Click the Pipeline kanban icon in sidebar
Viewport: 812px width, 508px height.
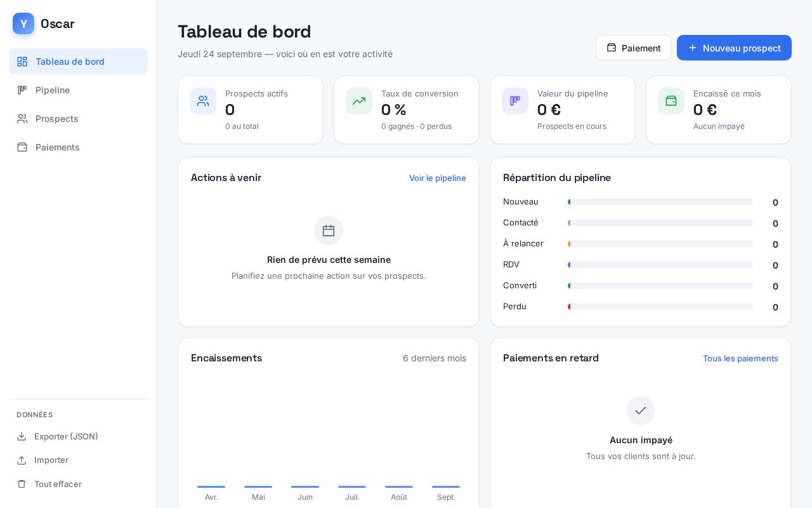click(x=22, y=90)
